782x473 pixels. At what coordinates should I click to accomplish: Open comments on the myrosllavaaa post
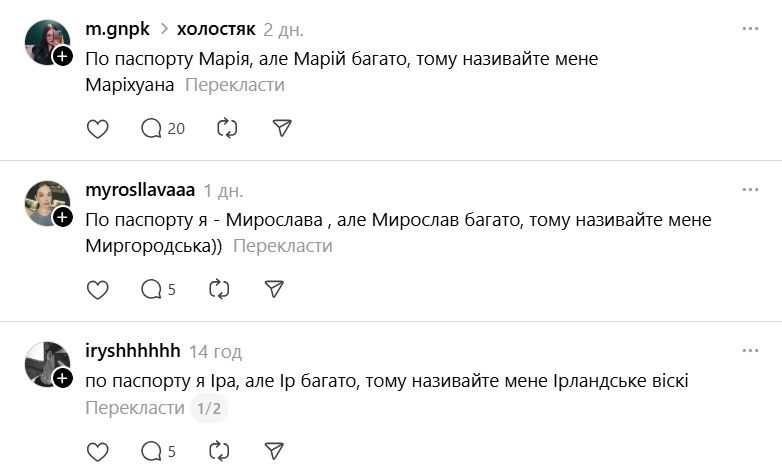point(158,290)
